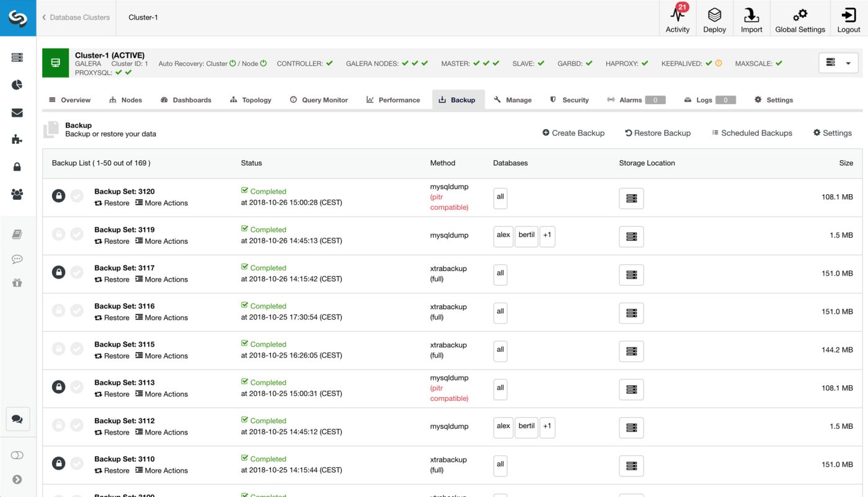
Task: Click the Create Backup button
Action: 573,133
